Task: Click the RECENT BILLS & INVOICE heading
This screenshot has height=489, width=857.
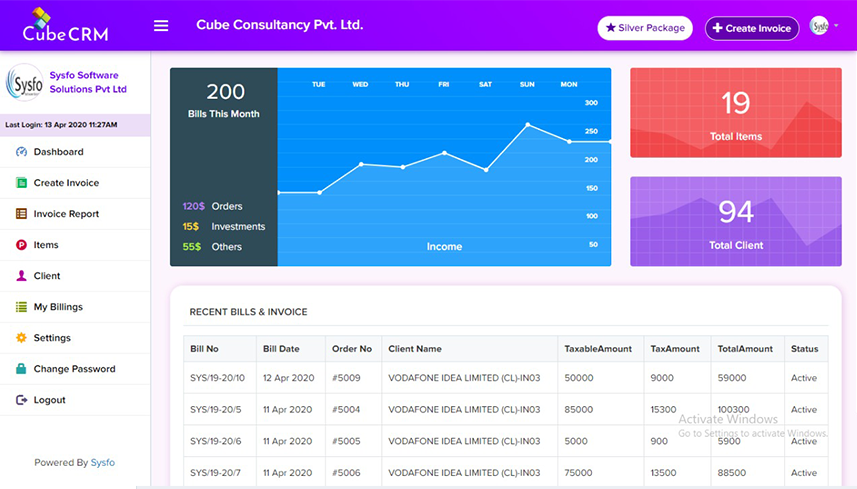Action: 248,312
